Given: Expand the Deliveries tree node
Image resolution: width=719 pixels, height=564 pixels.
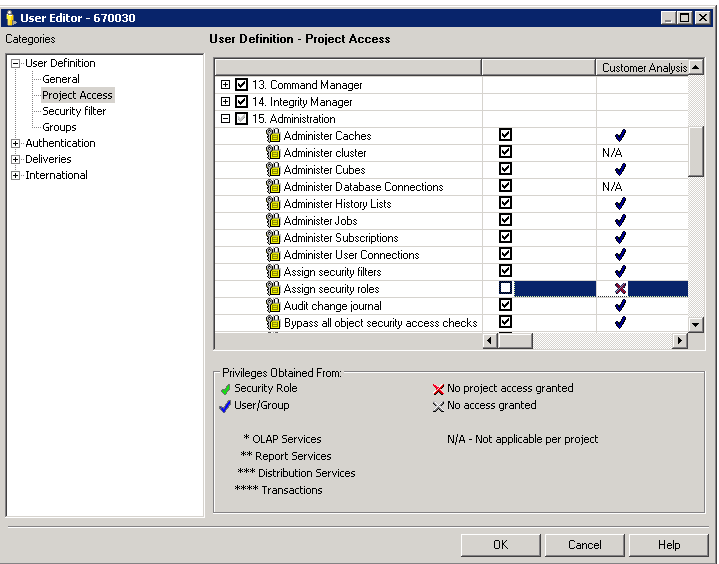Looking at the screenshot, I should (x=16, y=159).
